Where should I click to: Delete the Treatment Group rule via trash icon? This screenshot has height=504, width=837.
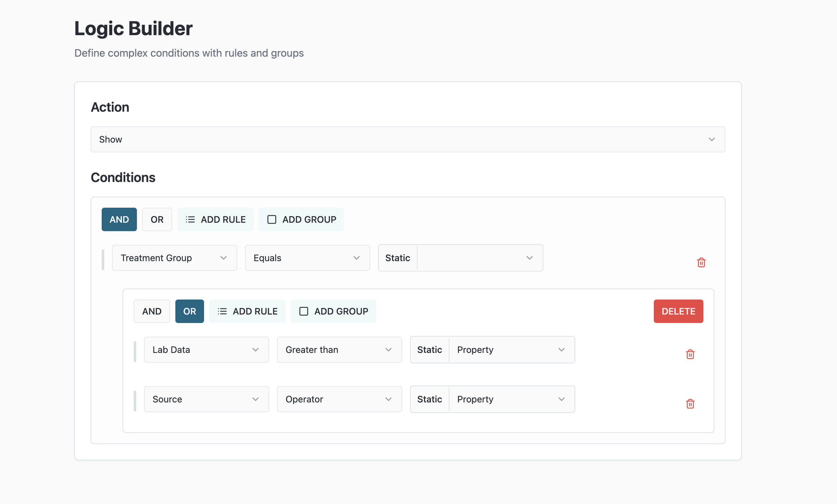[701, 262]
